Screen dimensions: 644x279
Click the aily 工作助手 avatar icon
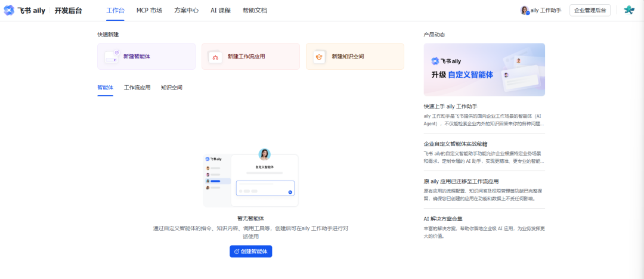click(x=525, y=11)
